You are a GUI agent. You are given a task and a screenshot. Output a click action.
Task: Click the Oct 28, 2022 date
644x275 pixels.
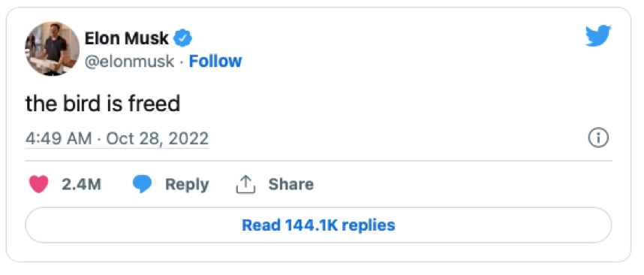158,138
